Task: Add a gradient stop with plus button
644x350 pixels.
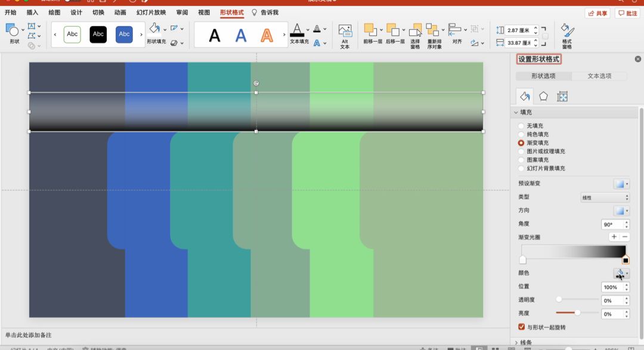Action: 614,237
